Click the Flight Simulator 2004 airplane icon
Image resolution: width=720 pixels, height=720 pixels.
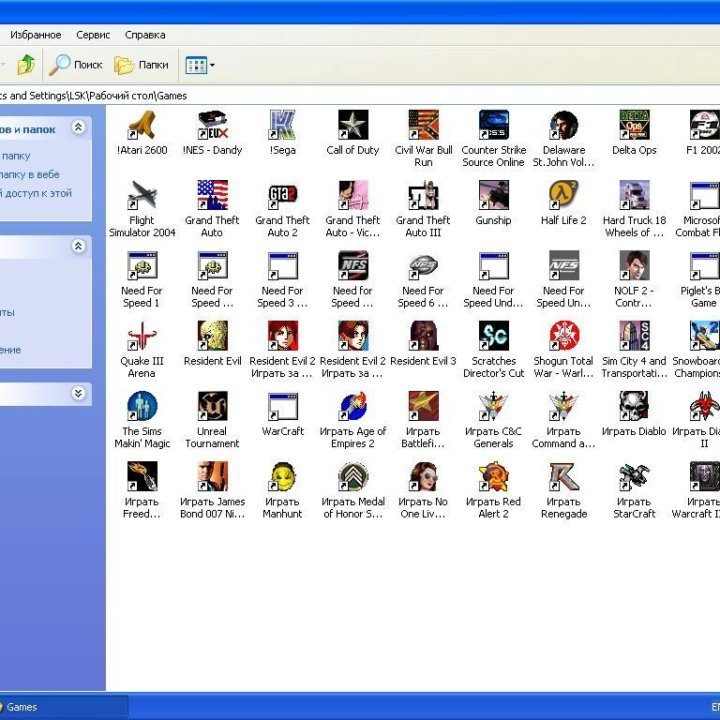pyautogui.click(x=141, y=196)
